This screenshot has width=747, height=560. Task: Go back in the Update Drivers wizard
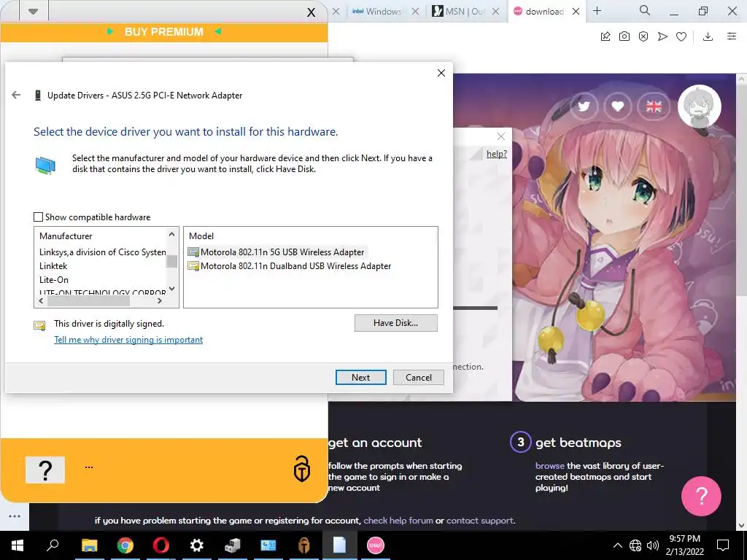click(16, 95)
